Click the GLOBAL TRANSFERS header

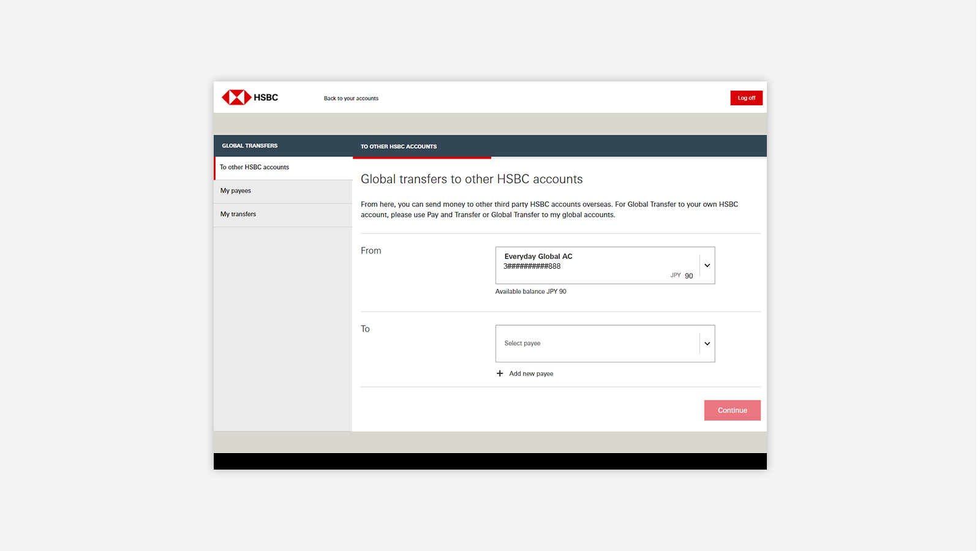pos(250,146)
